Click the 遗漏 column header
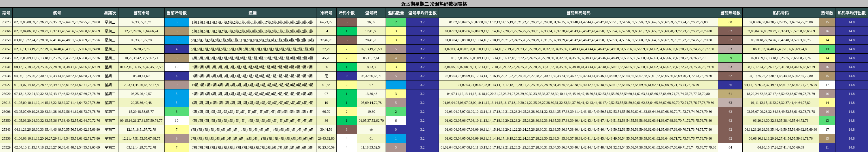The width and height of the screenshot is (868, 152). (x=252, y=13)
